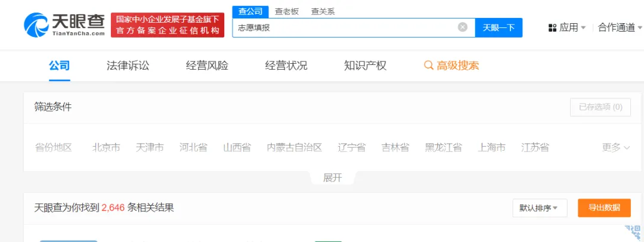Screen dimensions: 644x242
Task: Switch to the 经营状况 tab
Action: (x=286, y=66)
